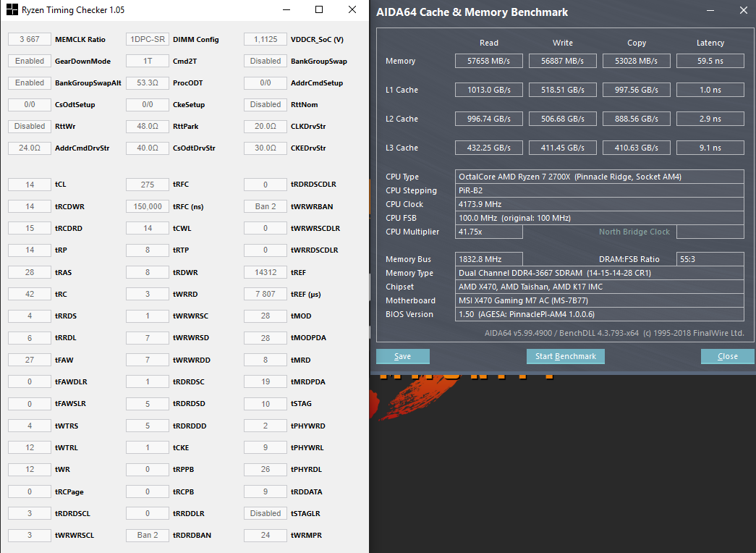Image resolution: width=756 pixels, height=553 pixels.
Task: Click the Read column header
Action: pyautogui.click(x=489, y=43)
